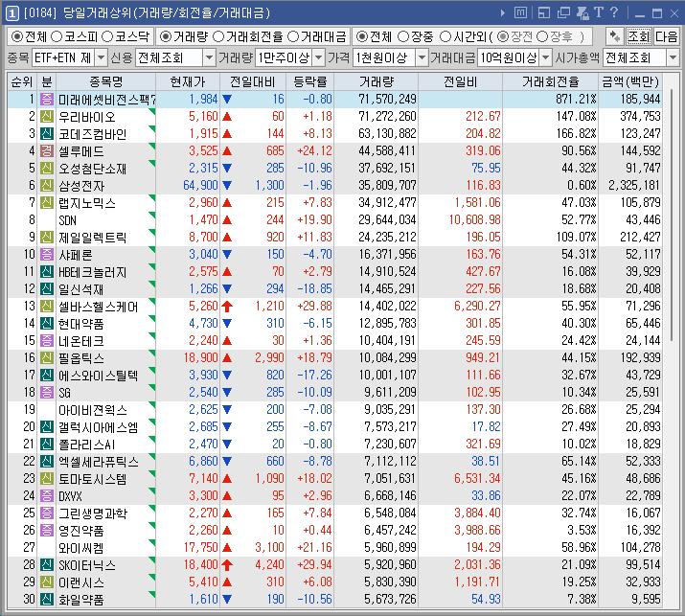685x616 pixels.
Task: Open the font 'T' setting icon
Action: coord(599,12)
